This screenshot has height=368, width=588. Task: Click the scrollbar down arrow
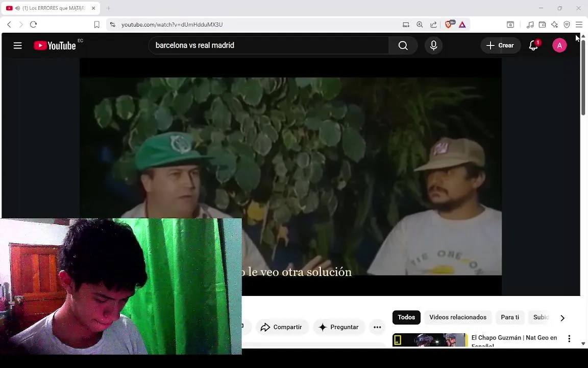583,343
